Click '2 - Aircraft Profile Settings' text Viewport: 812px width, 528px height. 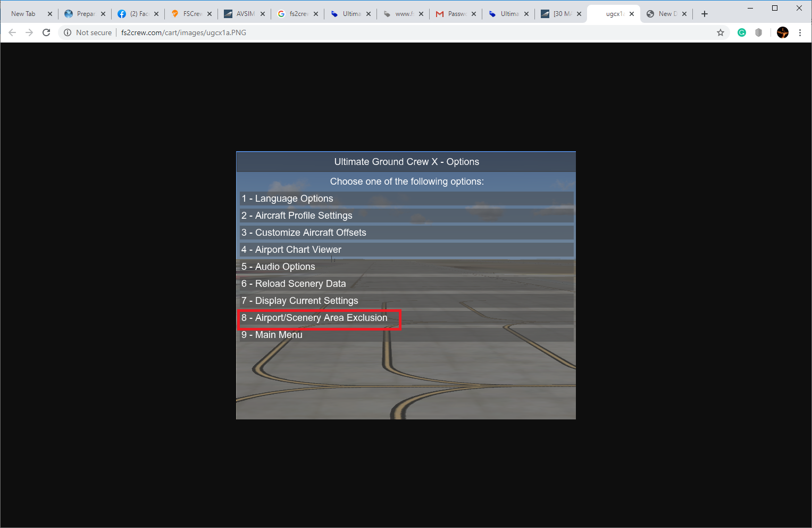tap(297, 216)
